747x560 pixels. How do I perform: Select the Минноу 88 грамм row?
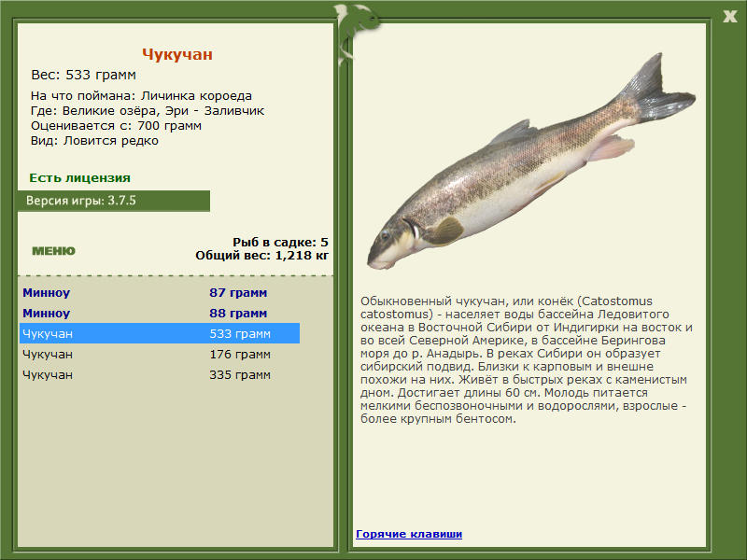(160, 313)
